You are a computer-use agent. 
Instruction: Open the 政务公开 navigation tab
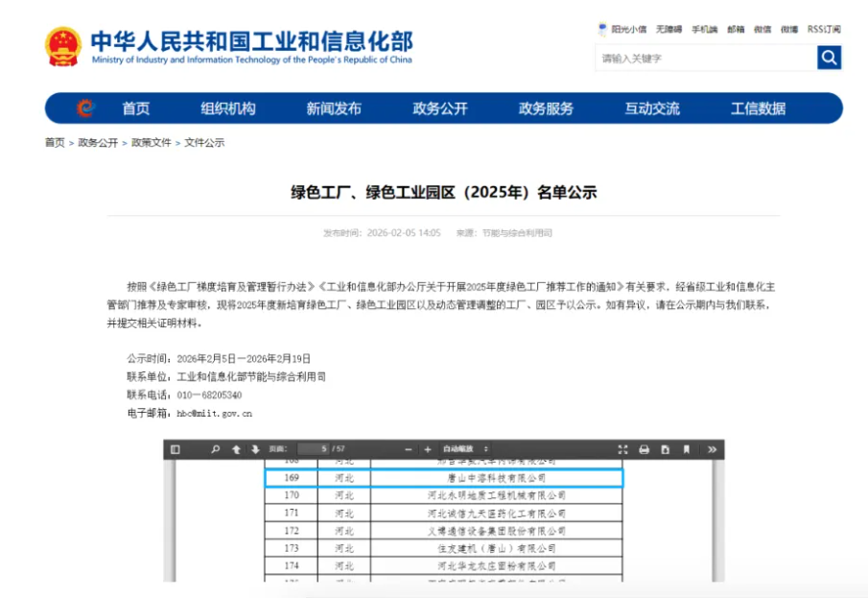(x=440, y=108)
